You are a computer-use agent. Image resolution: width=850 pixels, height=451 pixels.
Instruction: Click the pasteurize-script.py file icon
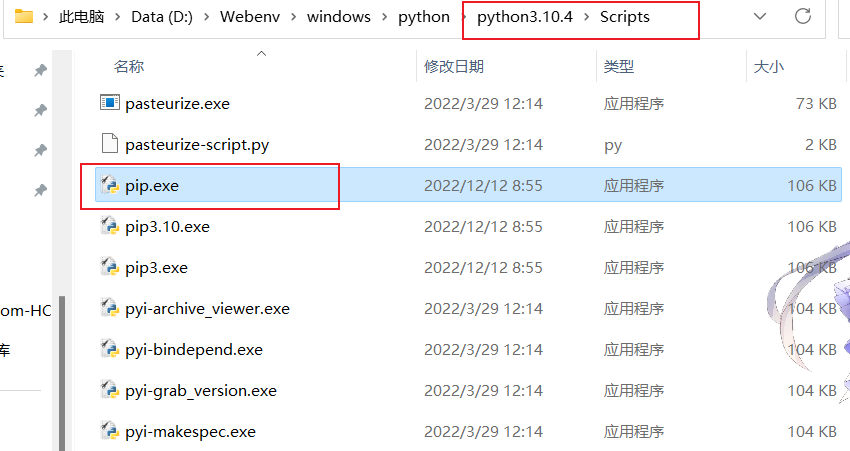110,144
